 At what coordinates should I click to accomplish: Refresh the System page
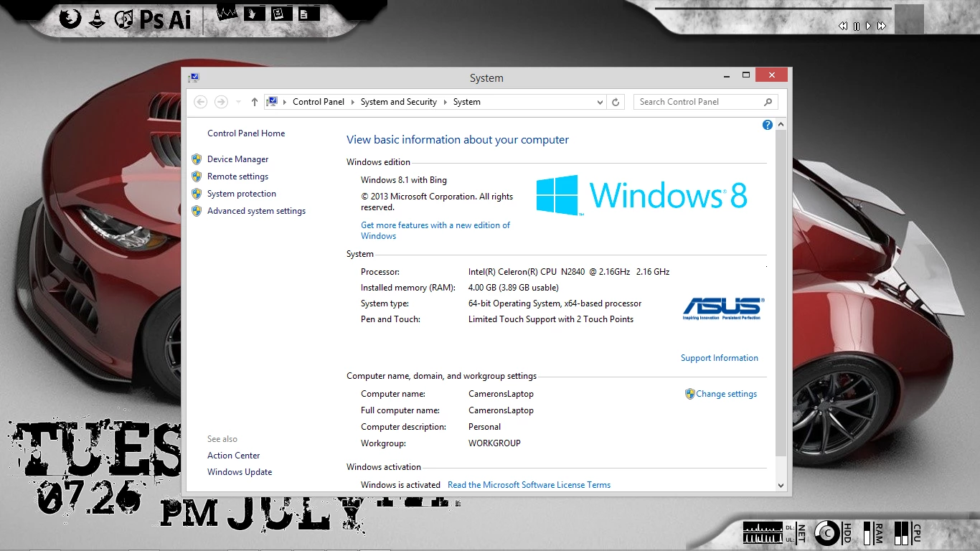pos(616,102)
